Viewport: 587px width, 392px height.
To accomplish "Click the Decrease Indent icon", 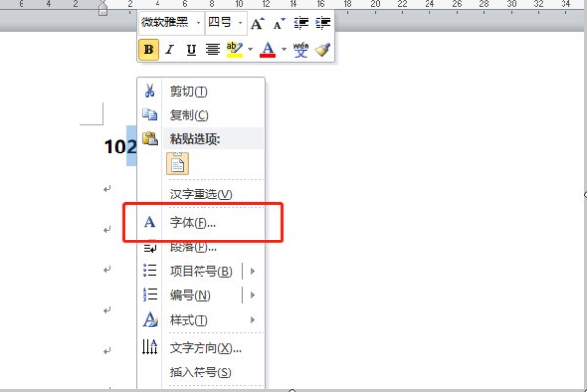I will (x=301, y=22).
